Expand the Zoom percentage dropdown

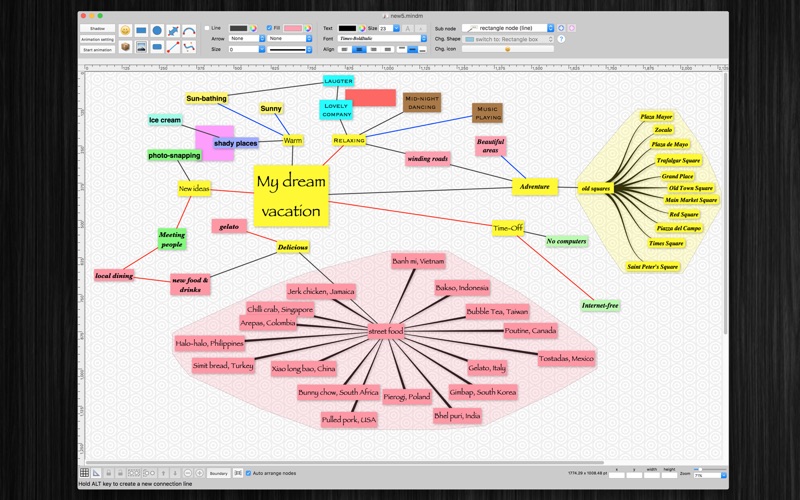(710, 476)
